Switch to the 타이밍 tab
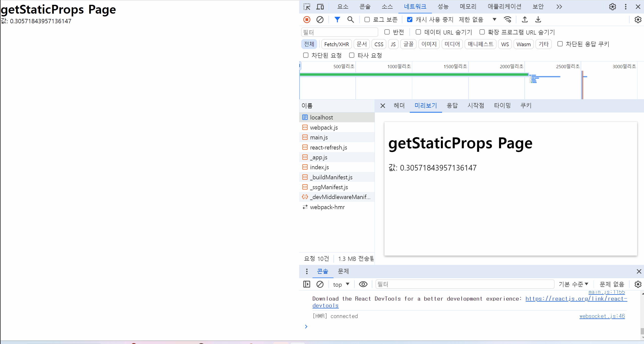Image resolution: width=644 pixels, height=344 pixels. pos(502,106)
